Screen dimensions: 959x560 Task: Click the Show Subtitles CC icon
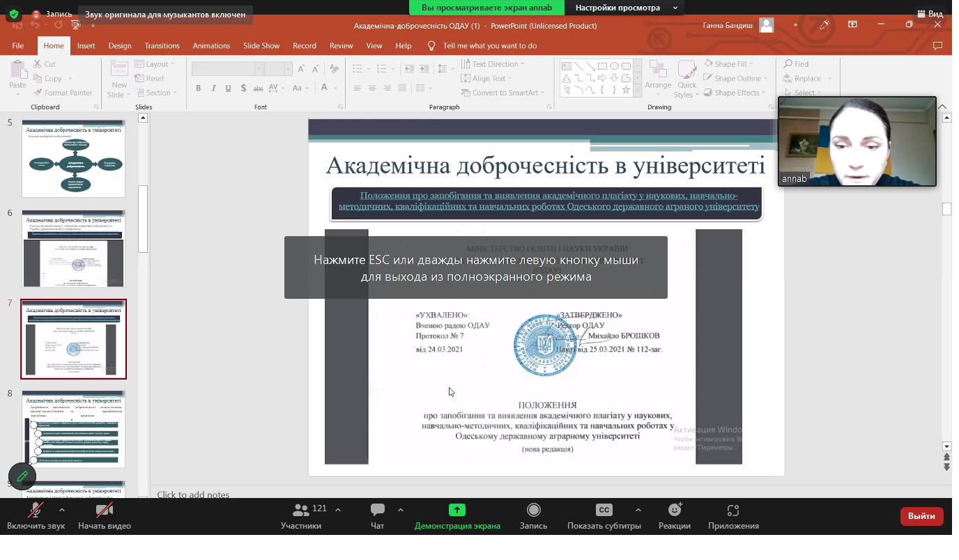click(604, 511)
